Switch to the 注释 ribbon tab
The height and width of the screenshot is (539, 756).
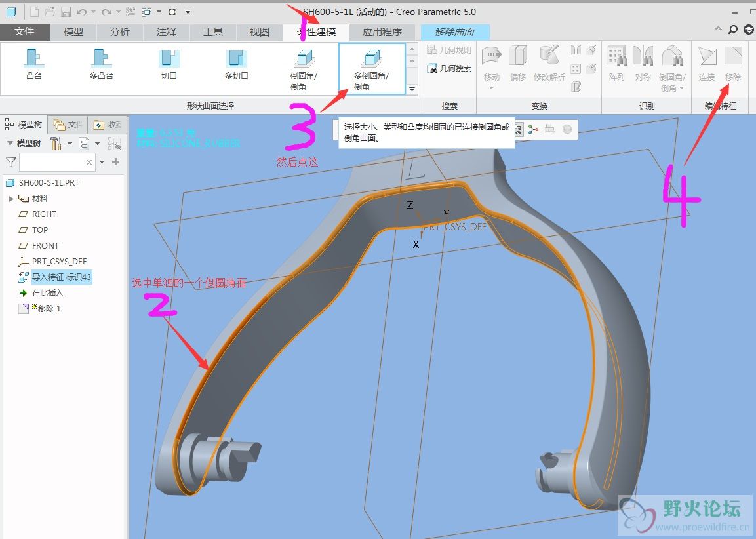coord(167,32)
